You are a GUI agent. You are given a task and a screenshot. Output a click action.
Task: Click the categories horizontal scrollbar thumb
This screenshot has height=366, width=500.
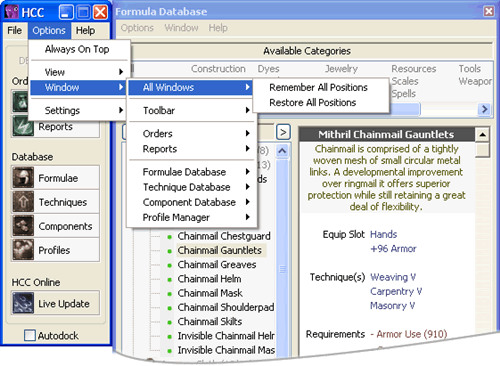coord(405,109)
